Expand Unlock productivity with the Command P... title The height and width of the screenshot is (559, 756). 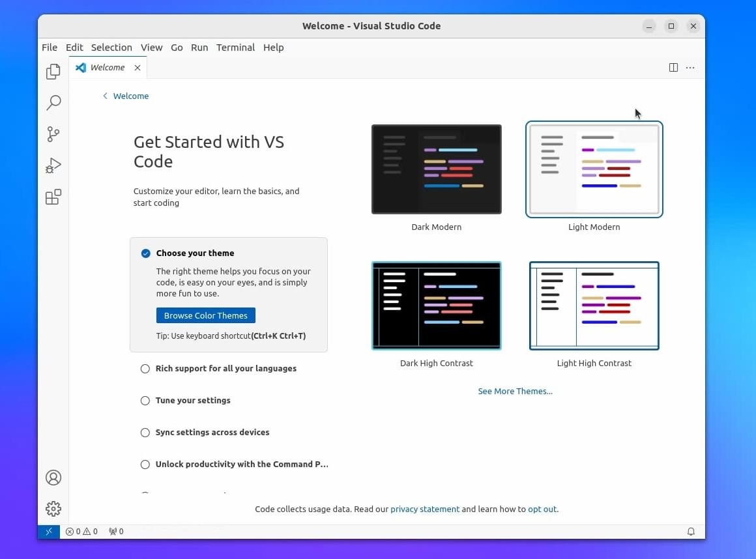point(242,465)
